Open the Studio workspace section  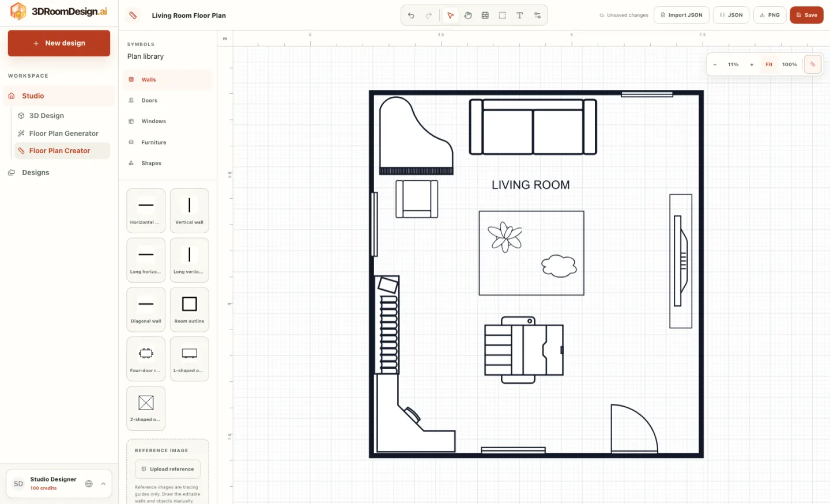coord(59,96)
